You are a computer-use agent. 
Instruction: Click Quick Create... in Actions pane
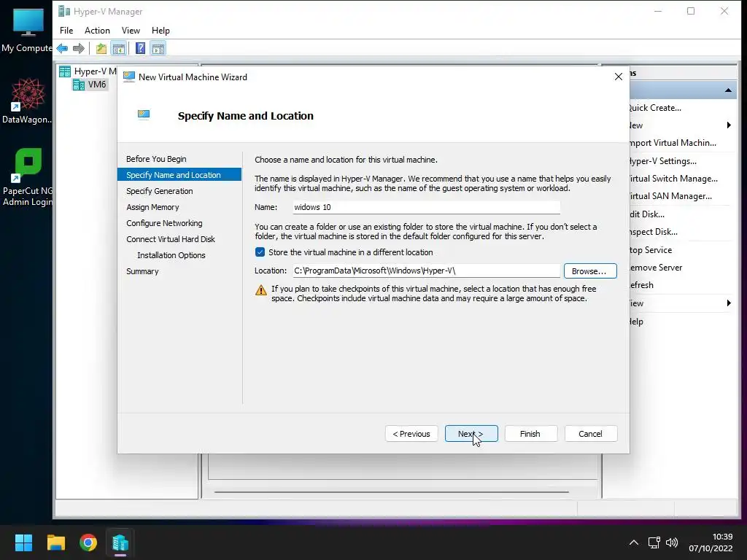pyautogui.click(x=655, y=108)
